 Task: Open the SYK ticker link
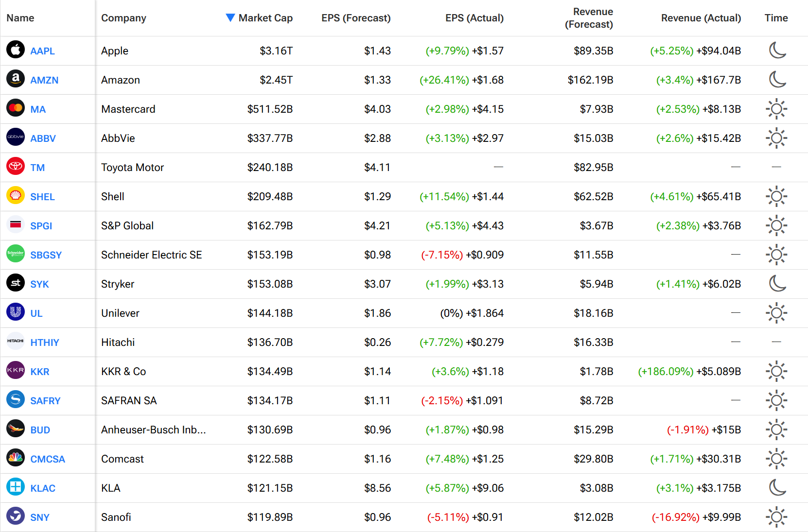pos(39,284)
